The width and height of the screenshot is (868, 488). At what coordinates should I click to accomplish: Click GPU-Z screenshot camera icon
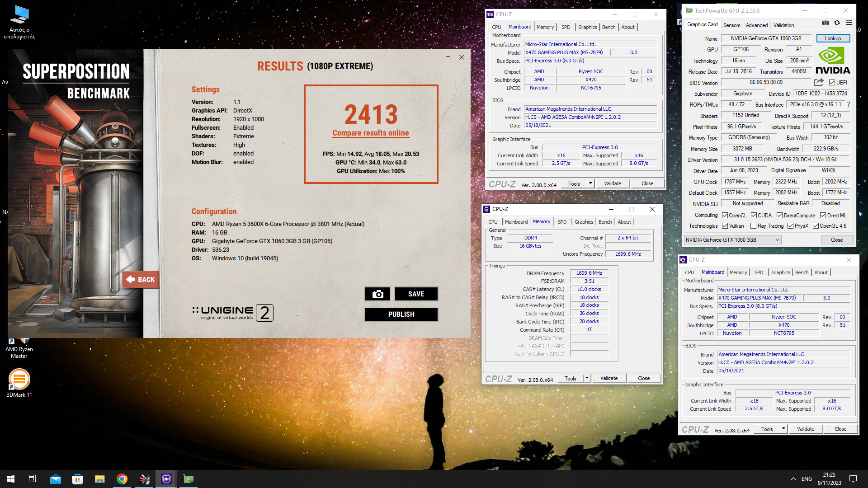pyautogui.click(x=826, y=23)
